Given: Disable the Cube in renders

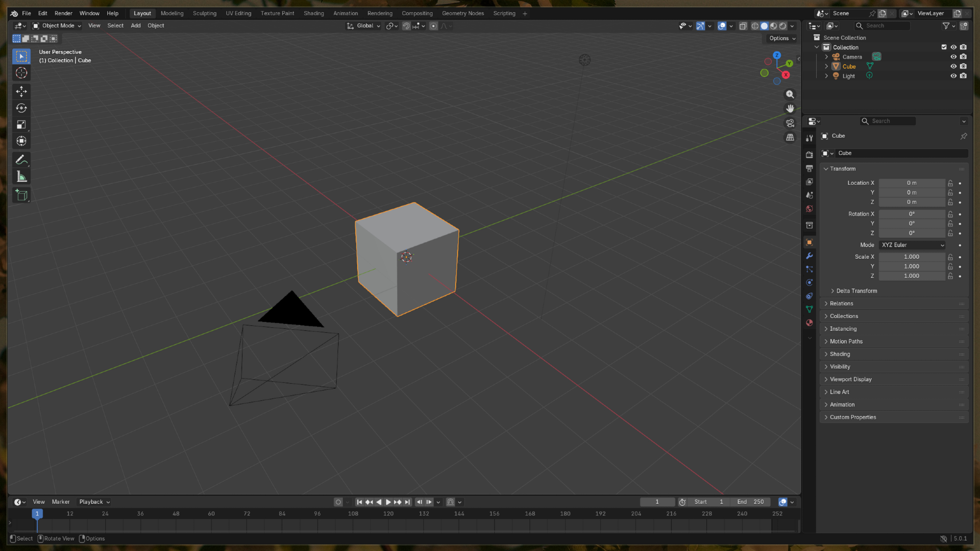Looking at the screenshot, I should [x=963, y=66].
